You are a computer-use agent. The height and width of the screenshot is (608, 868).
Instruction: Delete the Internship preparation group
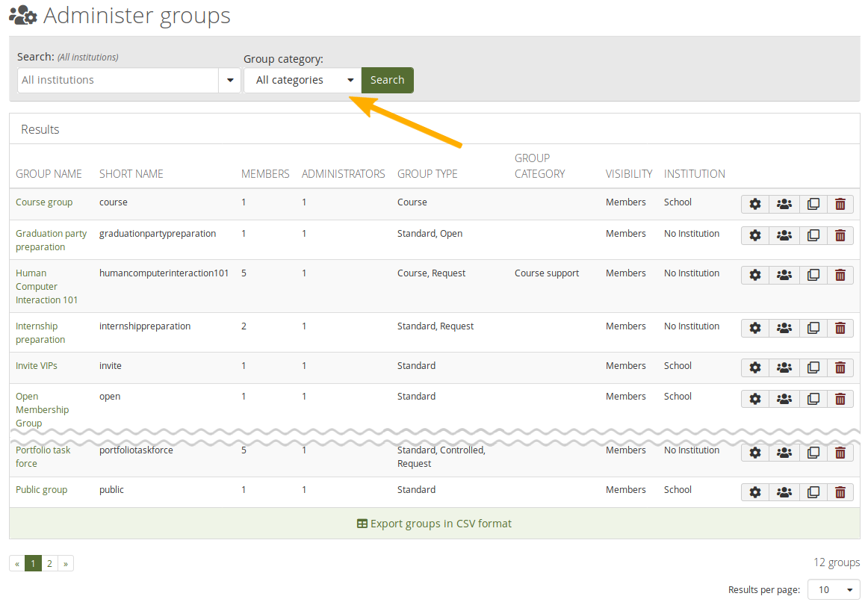pos(840,328)
